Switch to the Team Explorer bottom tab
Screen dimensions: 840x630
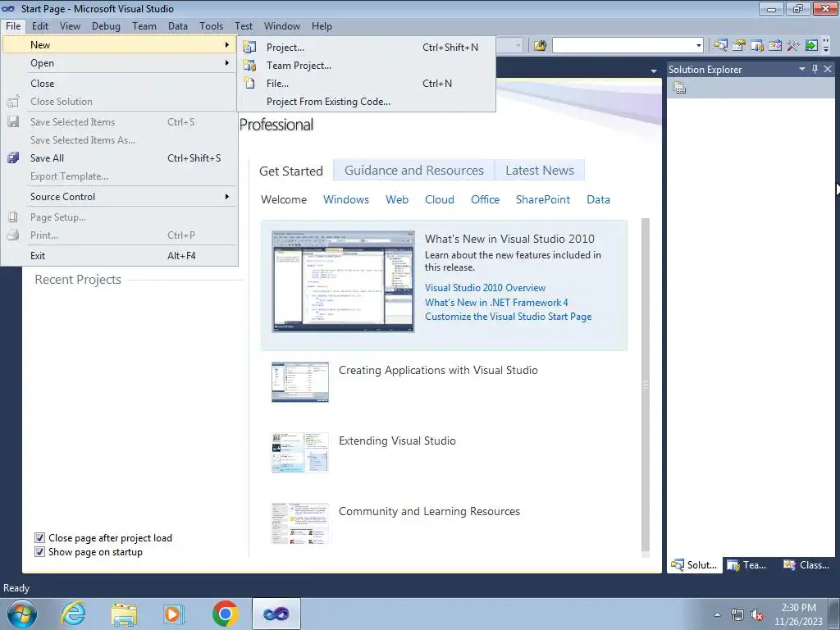pos(748,564)
